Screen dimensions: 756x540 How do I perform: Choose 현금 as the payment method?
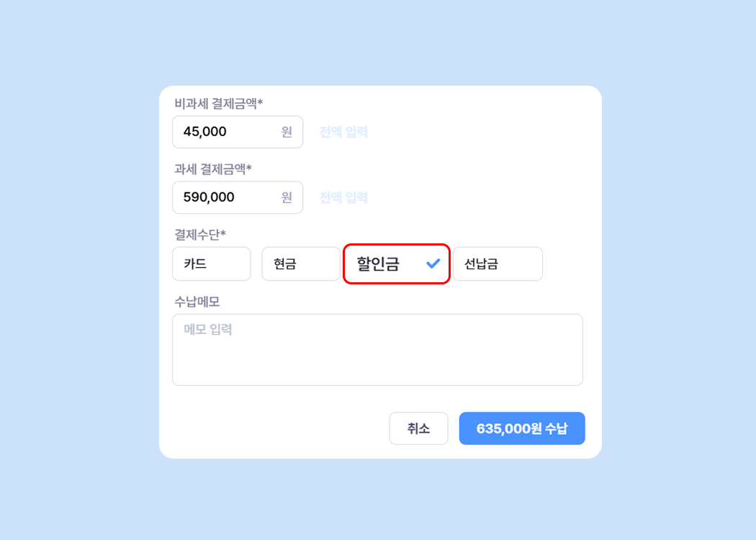(300, 264)
